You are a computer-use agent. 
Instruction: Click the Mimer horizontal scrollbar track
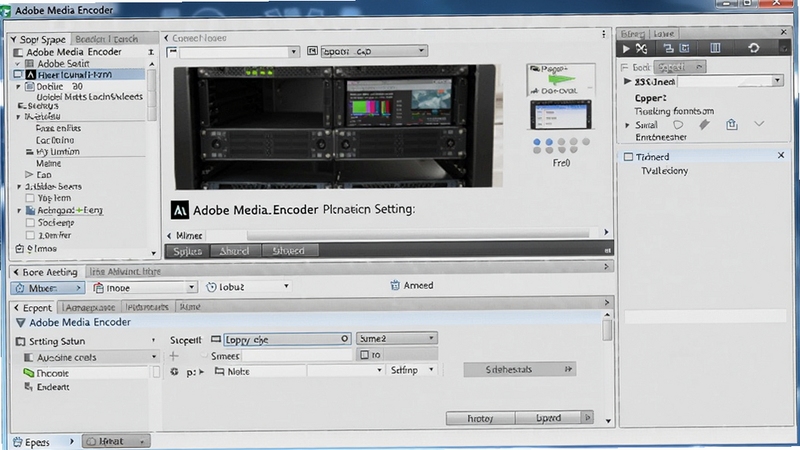(418, 234)
